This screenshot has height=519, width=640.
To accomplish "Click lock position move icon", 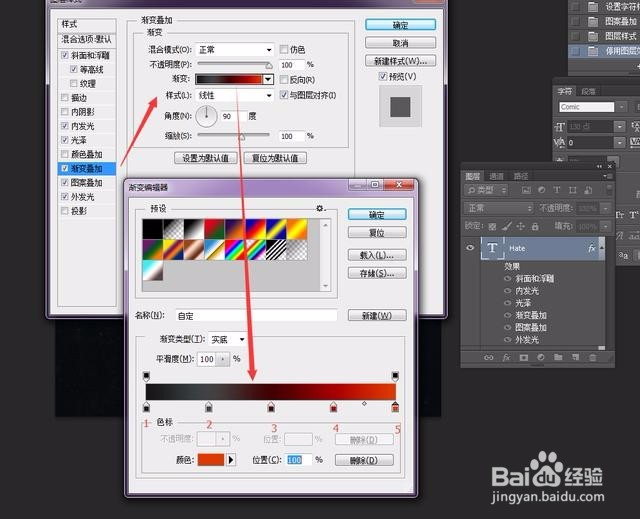I will pos(521,226).
